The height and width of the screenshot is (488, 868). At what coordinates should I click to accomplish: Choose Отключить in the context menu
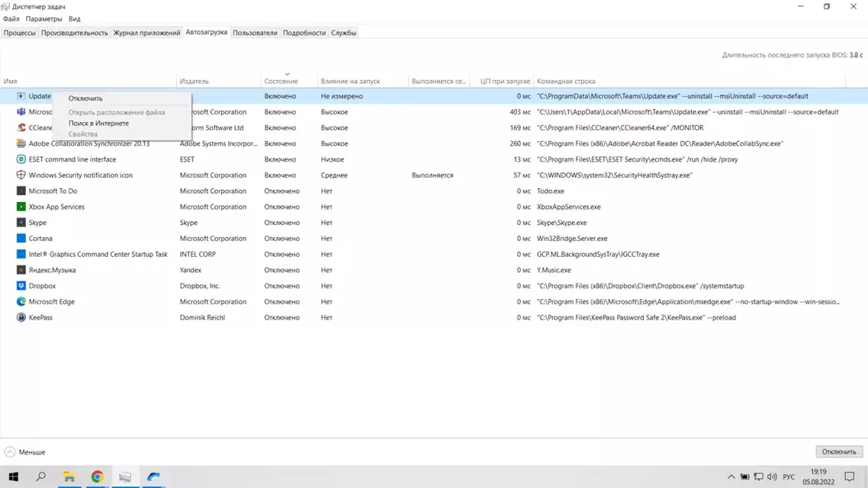122,98
